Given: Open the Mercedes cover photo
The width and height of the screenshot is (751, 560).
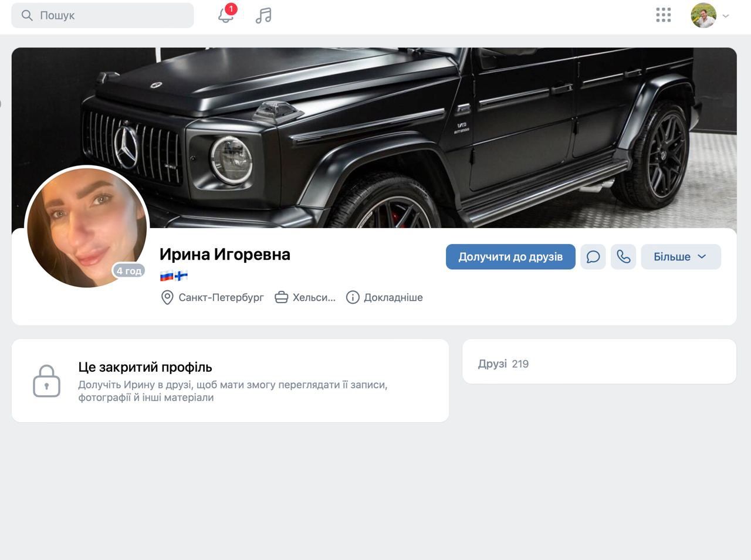Looking at the screenshot, I should 411,129.
